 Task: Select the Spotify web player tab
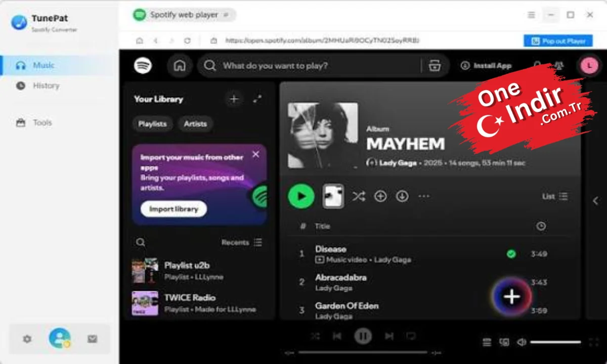pyautogui.click(x=184, y=15)
